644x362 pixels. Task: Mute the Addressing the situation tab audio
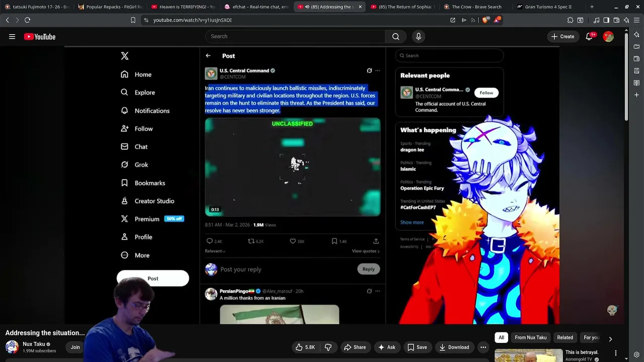307,7
